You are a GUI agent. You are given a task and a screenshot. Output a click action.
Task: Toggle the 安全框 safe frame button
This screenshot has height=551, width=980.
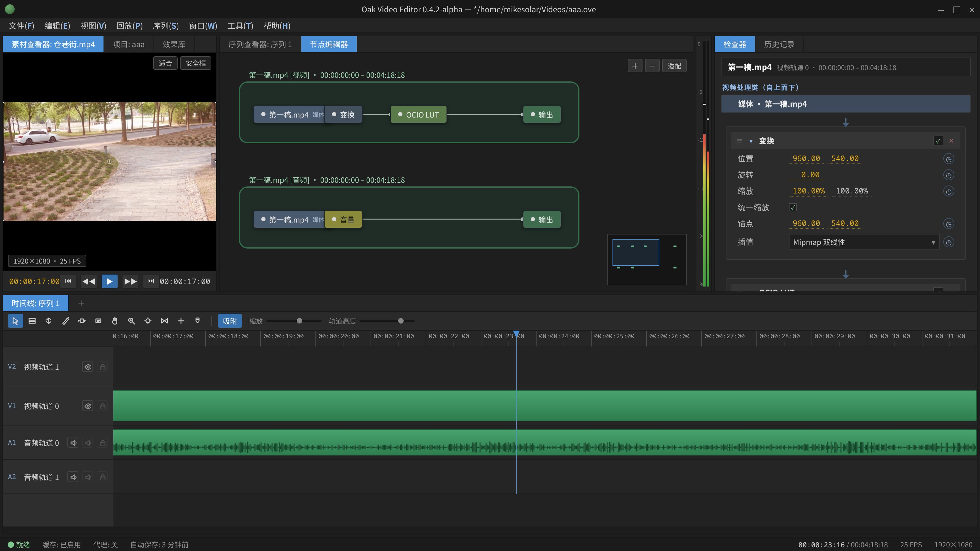pyautogui.click(x=196, y=63)
